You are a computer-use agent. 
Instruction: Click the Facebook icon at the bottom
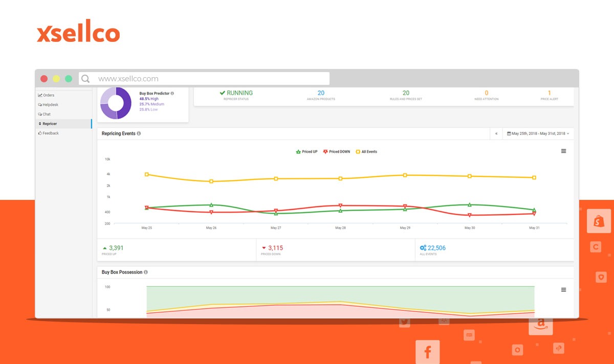coord(428,352)
